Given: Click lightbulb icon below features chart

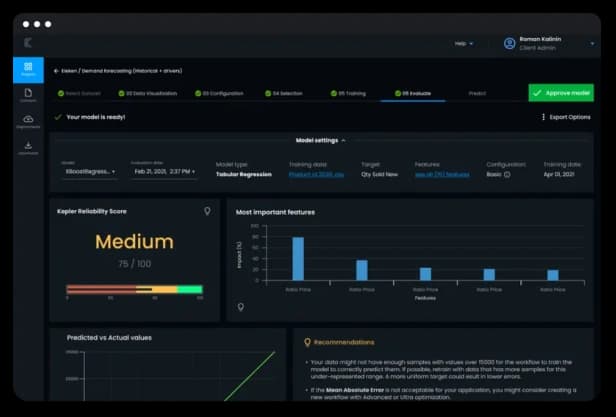Looking at the screenshot, I should (240, 308).
